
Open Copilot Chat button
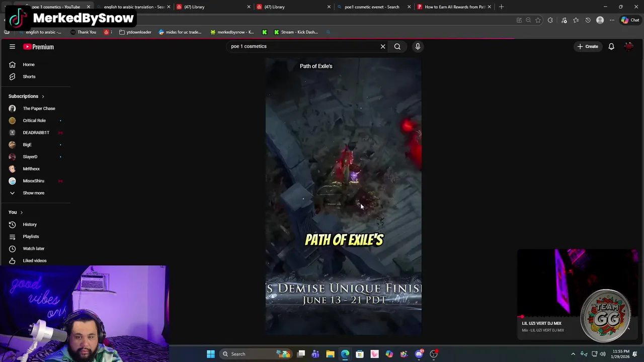pyautogui.click(x=630, y=20)
